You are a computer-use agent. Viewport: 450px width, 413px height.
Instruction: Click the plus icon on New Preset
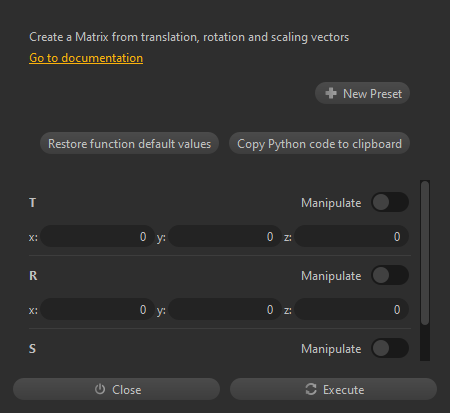[x=331, y=93]
